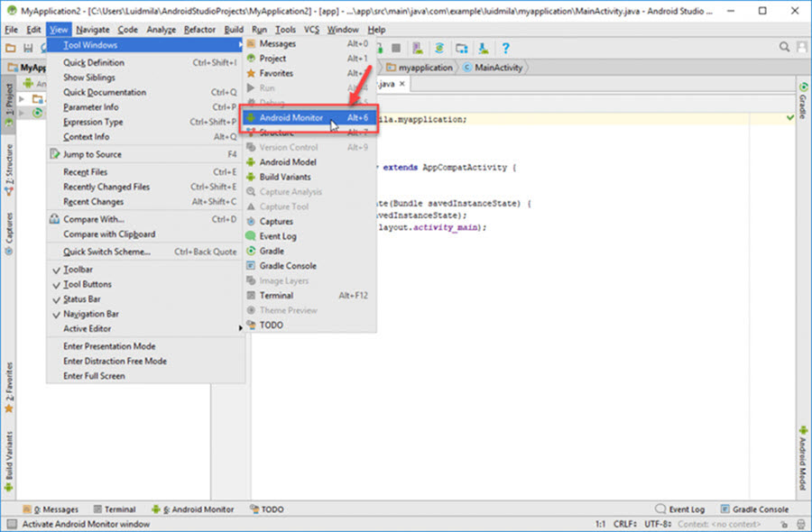Expand the second project tree node arrow
This screenshot has width=812, height=532.
(22, 113)
